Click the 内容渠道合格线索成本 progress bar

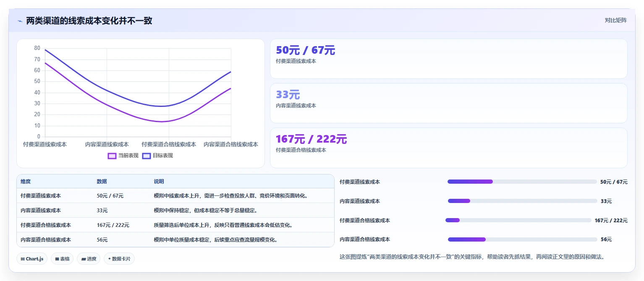tap(522, 239)
